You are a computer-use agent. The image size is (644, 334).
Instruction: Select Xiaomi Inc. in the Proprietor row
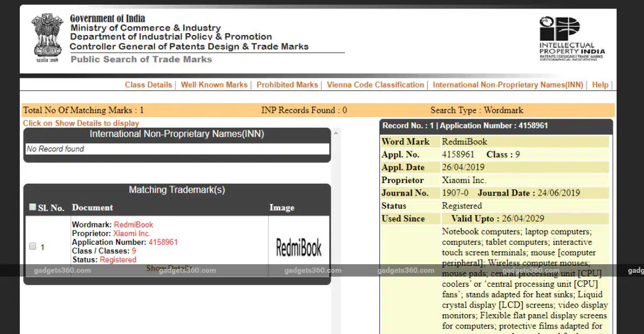(x=464, y=180)
